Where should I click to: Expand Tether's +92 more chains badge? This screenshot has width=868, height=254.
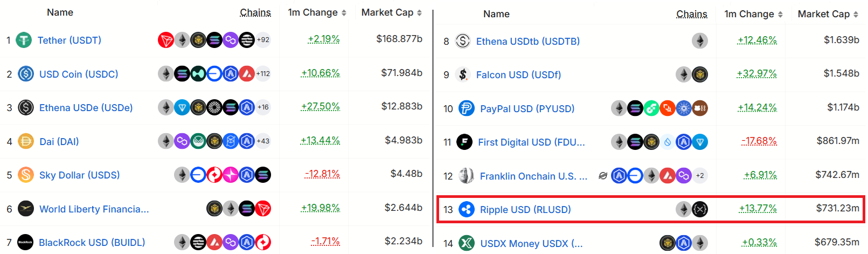click(263, 40)
